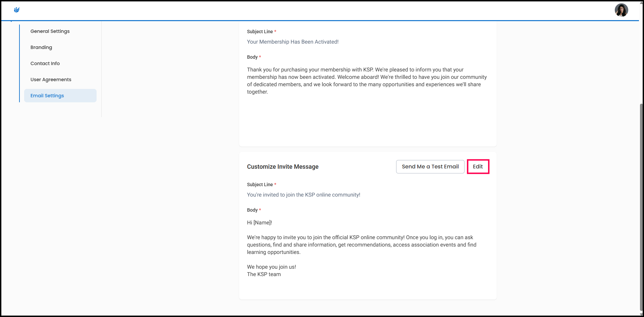Open General Settings in the sidebar

coord(50,31)
